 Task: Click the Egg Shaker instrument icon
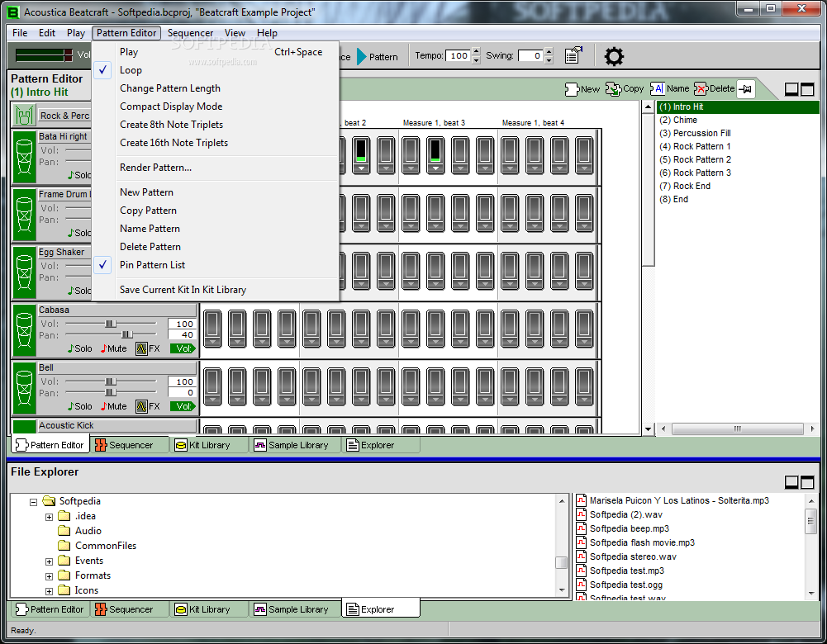pyautogui.click(x=24, y=272)
